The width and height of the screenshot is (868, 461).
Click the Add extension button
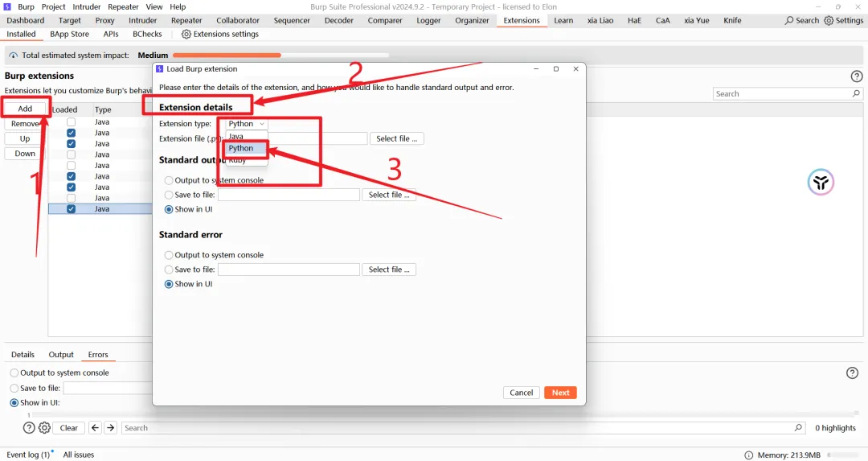[x=25, y=109]
